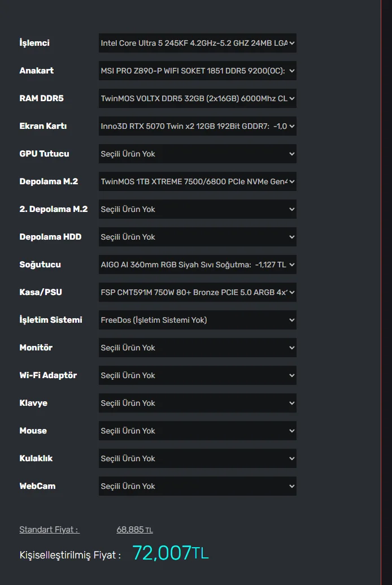Viewport: 392px width, 585px height.
Task: Click the Standart Fiyat label
Action: pyautogui.click(x=49, y=530)
